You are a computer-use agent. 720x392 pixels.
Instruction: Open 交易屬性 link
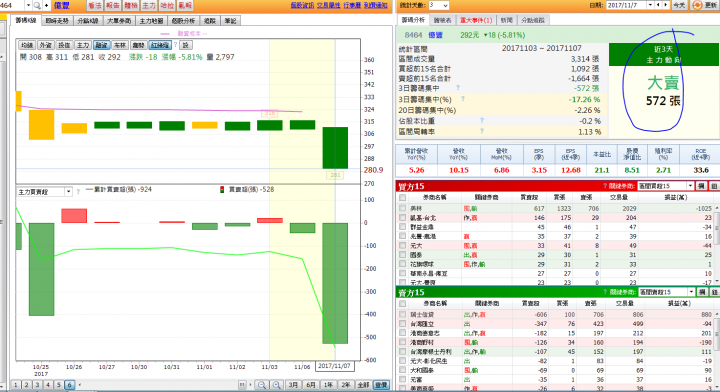click(328, 6)
